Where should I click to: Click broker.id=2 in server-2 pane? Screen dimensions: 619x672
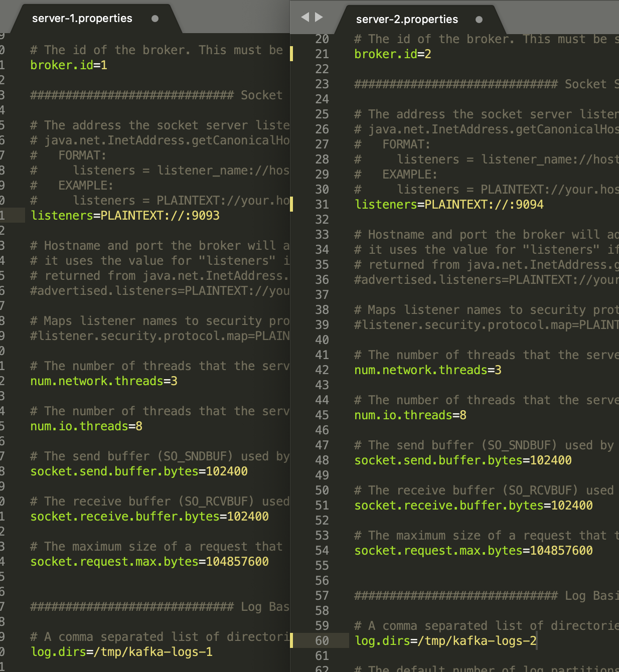[393, 54]
